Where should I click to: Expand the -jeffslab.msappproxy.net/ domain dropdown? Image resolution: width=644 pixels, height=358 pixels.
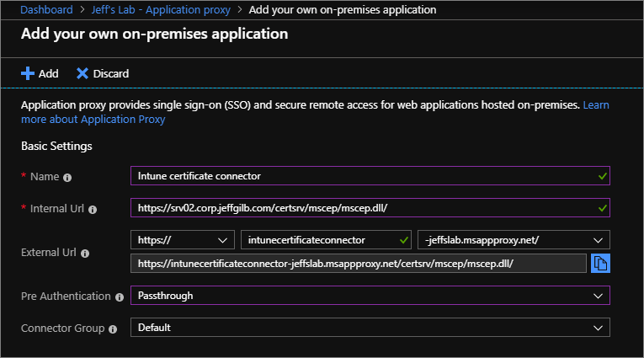pos(514,240)
